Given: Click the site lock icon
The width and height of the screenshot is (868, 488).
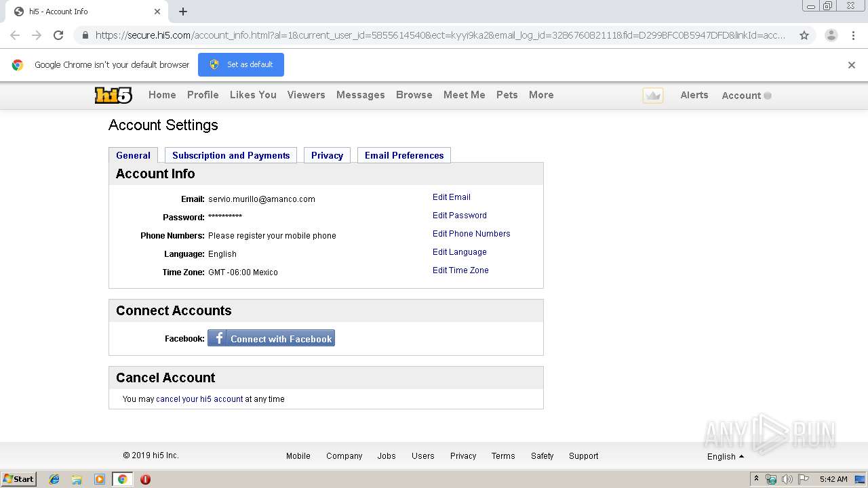Looking at the screenshot, I should click(x=85, y=35).
